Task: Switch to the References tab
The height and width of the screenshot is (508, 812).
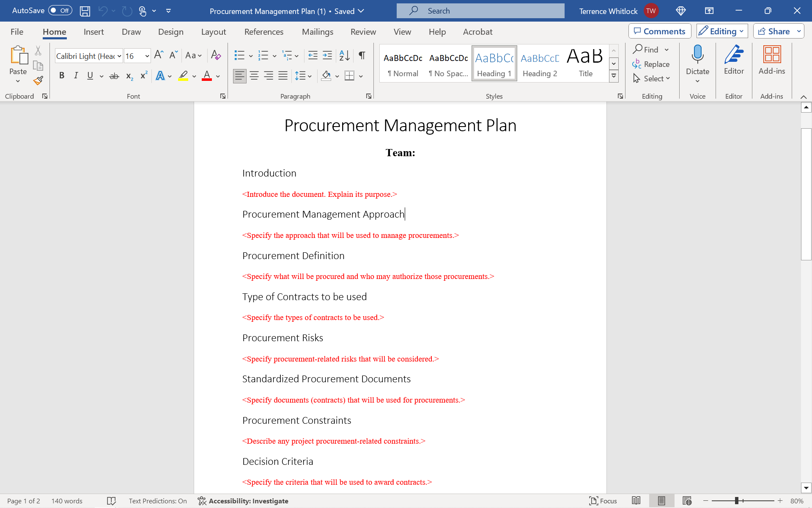Action: coord(263,31)
